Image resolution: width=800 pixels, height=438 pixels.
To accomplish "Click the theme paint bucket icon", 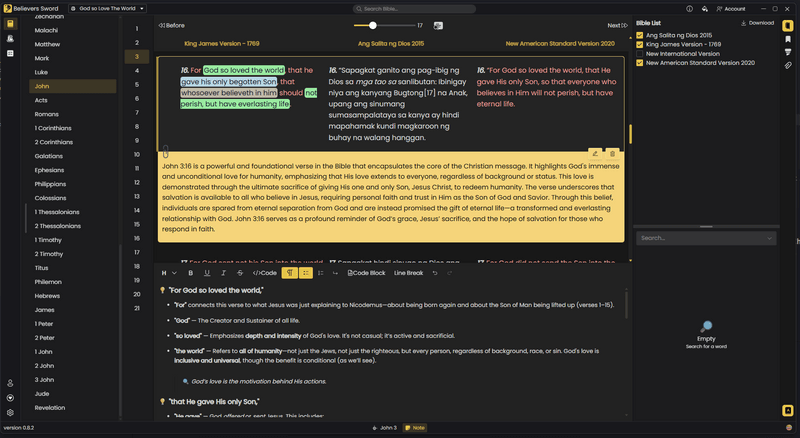I will coord(705,9).
